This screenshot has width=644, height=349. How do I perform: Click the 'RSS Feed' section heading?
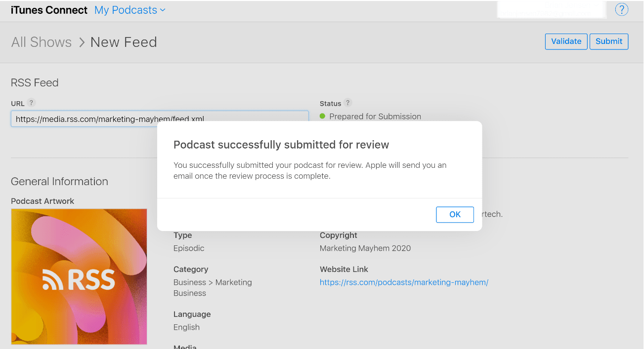[x=35, y=83]
